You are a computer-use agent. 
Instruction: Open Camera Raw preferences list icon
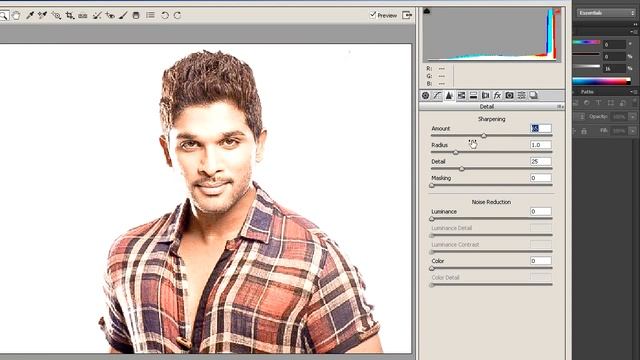coord(151,15)
